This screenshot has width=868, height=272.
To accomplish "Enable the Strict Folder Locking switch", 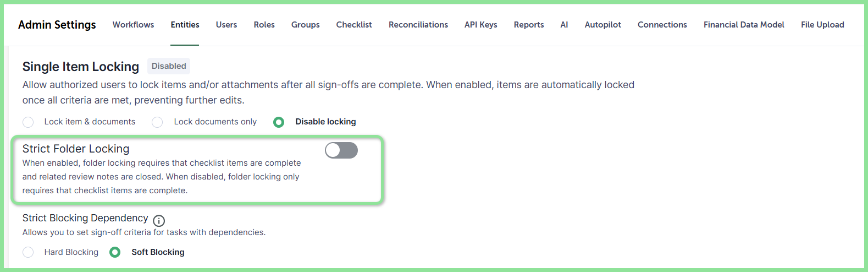I will click(x=341, y=150).
